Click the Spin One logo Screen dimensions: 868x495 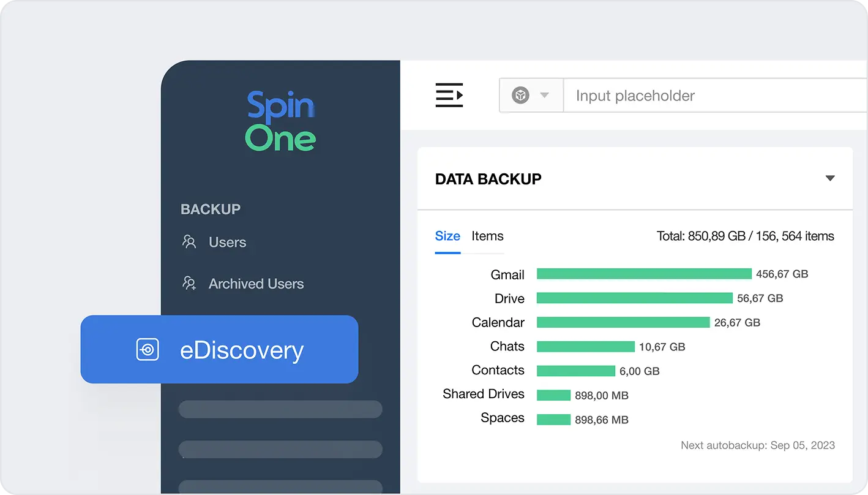(280, 121)
